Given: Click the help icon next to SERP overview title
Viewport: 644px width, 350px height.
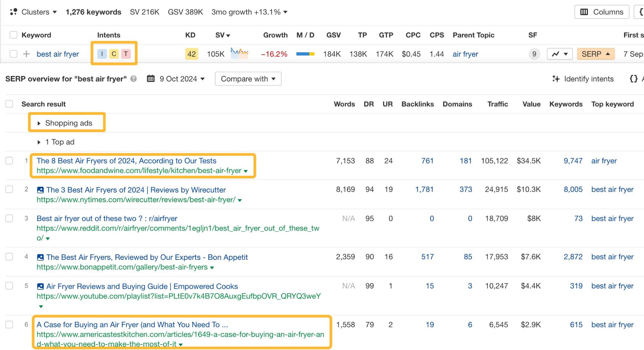Looking at the screenshot, I should (134, 79).
